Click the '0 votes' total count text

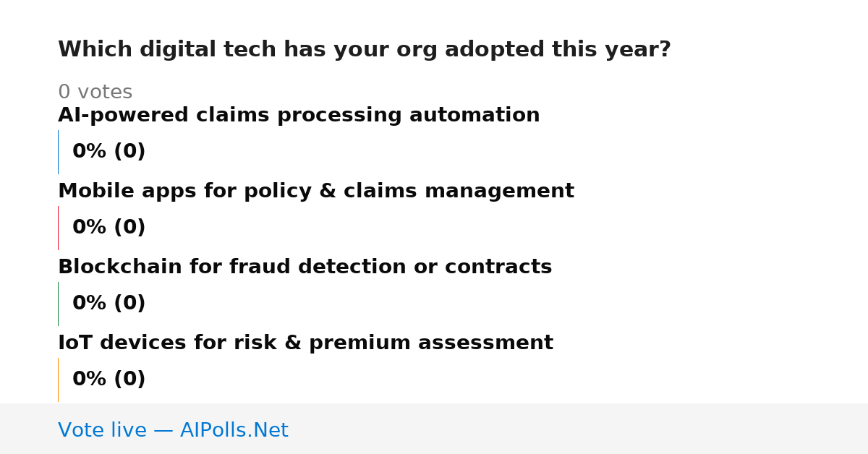95,93
